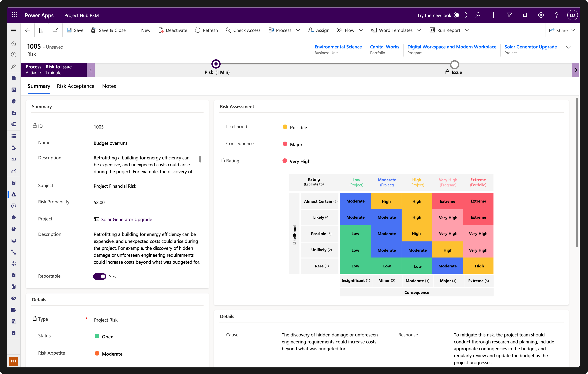The height and width of the screenshot is (374, 588).
Task: Click the Very High cell in Possible row, Major column
Action: 448,233
